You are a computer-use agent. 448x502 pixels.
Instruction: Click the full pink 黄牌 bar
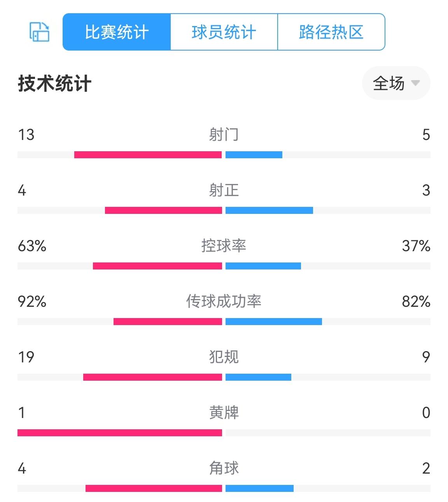pos(120,433)
